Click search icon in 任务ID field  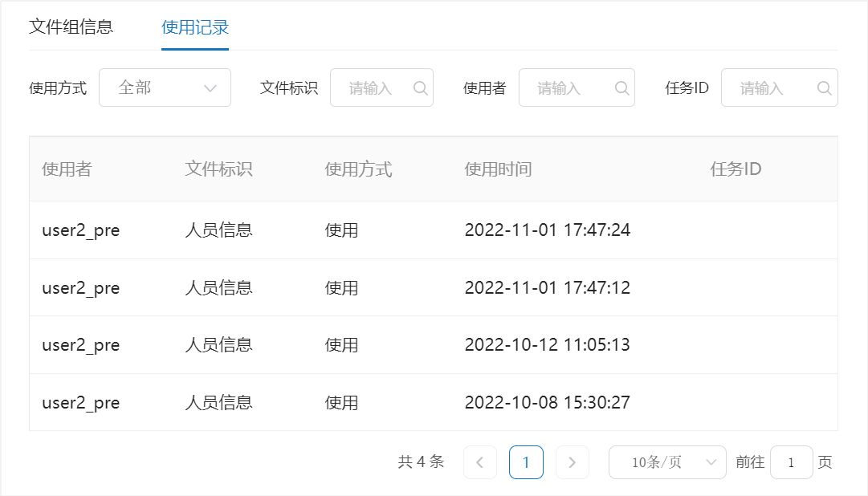(824, 88)
